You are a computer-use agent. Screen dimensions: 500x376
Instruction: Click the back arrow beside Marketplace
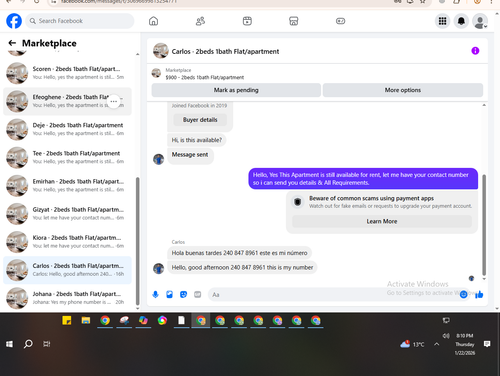point(12,43)
